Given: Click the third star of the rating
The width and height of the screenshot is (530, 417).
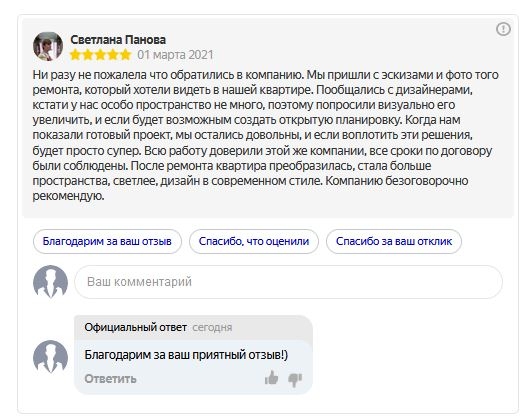Looking at the screenshot, I should coord(100,55).
